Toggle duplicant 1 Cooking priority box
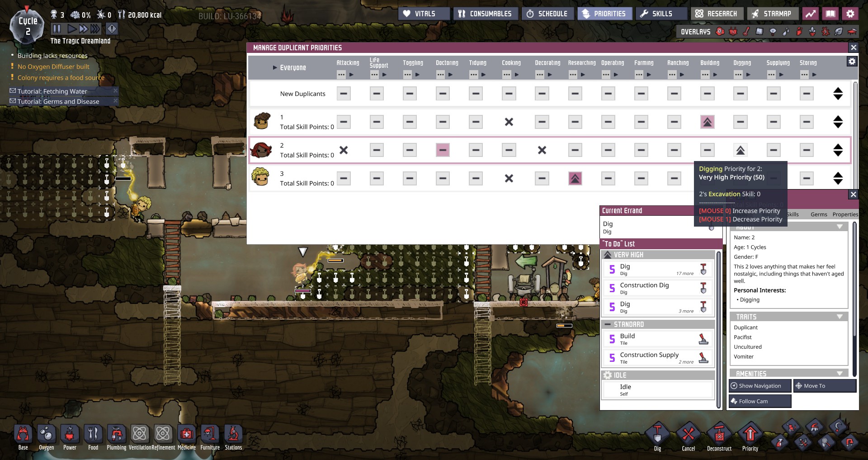This screenshot has width=868, height=460. [x=509, y=122]
